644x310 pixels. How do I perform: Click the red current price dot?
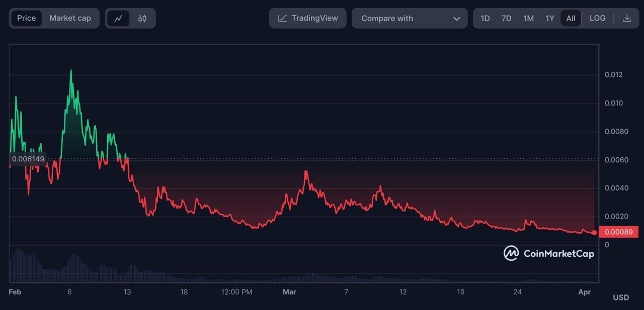coord(595,233)
